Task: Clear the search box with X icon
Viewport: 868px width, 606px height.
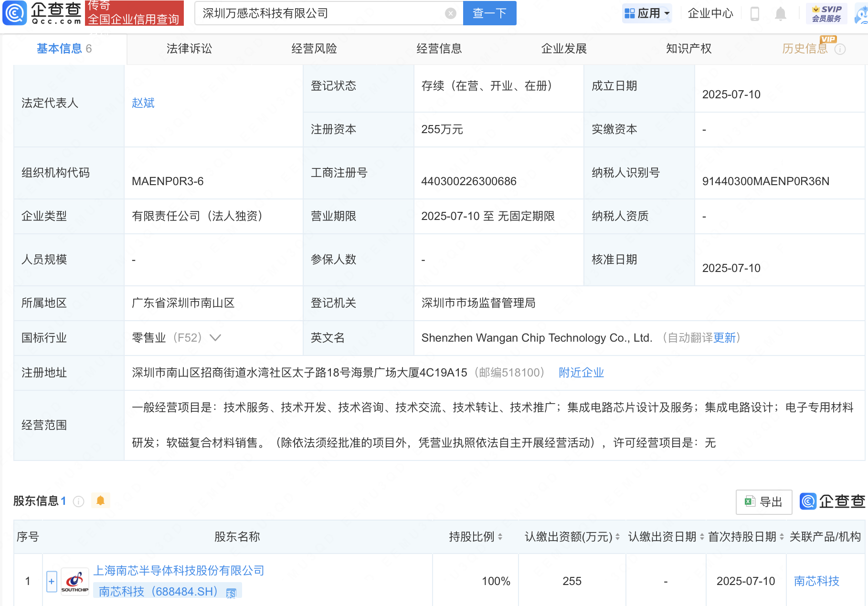Action: click(450, 13)
